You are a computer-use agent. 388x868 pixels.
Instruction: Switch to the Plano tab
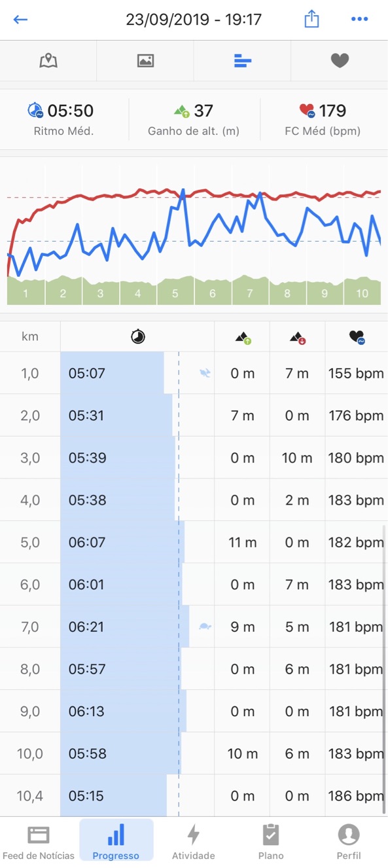271,842
